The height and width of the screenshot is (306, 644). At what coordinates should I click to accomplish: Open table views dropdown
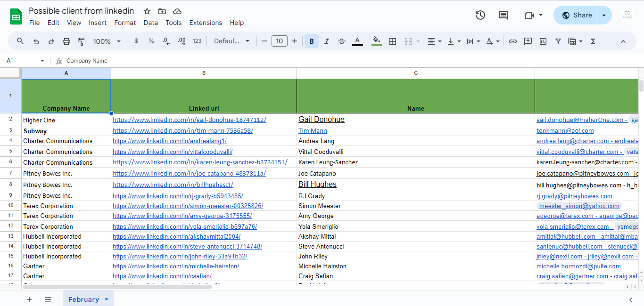coord(576,41)
